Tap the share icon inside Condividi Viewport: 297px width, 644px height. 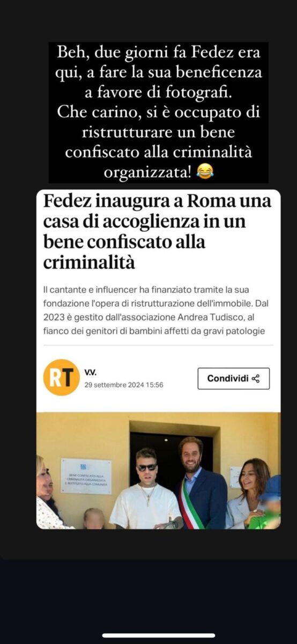(x=256, y=378)
